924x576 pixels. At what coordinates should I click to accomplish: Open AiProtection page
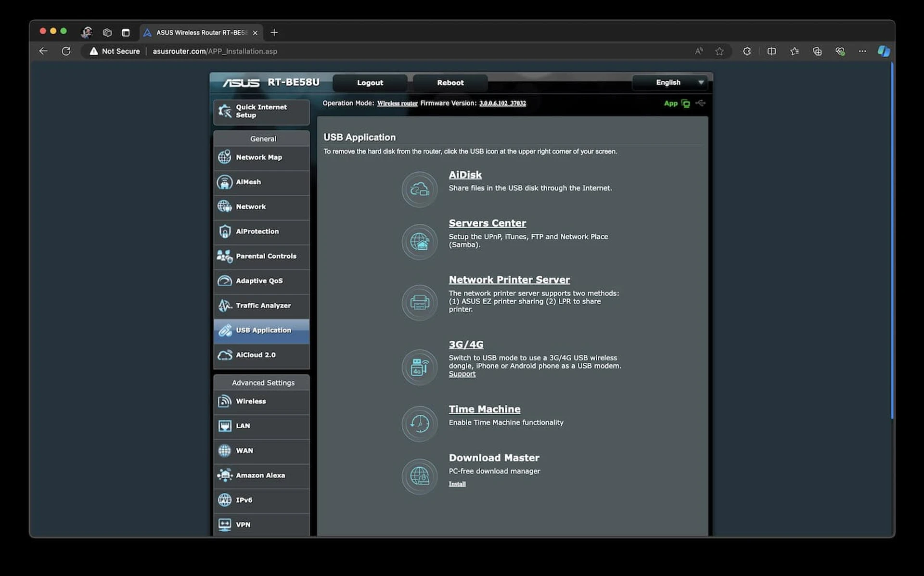coord(261,231)
